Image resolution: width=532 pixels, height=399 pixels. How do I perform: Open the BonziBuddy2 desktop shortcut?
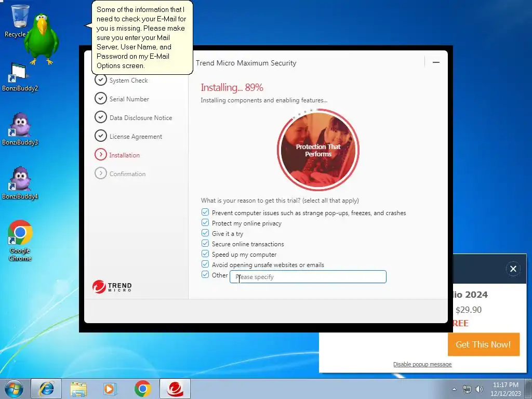pyautogui.click(x=20, y=78)
